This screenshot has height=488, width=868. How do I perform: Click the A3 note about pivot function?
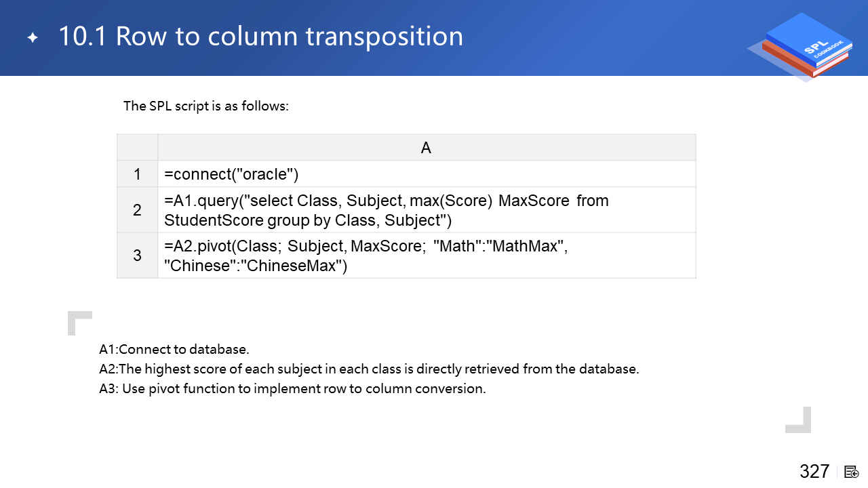pyautogui.click(x=292, y=389)
